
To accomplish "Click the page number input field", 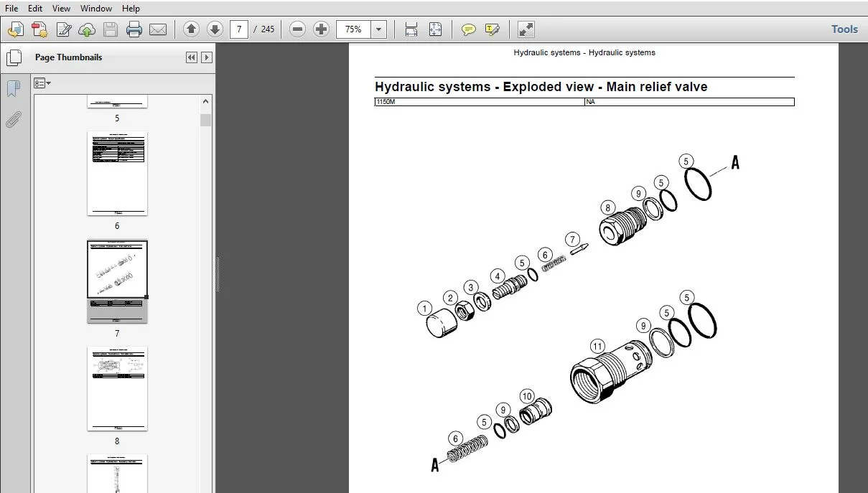I will click(239, 29).
